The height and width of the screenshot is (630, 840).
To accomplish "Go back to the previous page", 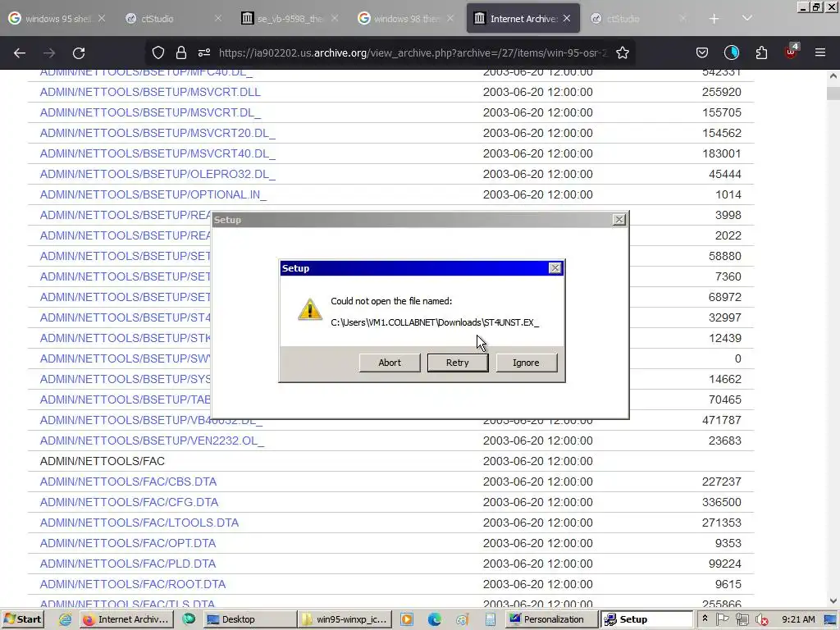I will coord(20,53).
